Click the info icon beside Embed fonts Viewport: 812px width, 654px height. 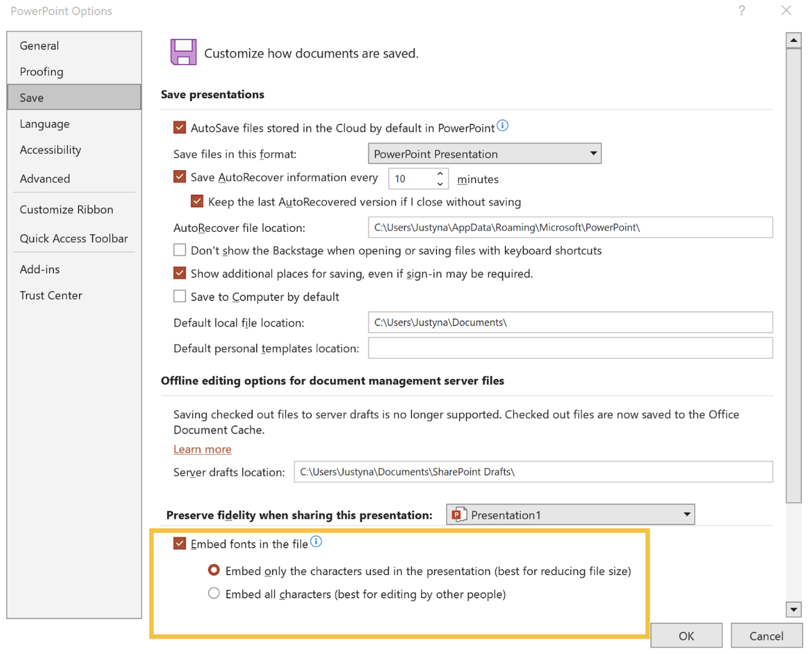[x=316, y=542]
